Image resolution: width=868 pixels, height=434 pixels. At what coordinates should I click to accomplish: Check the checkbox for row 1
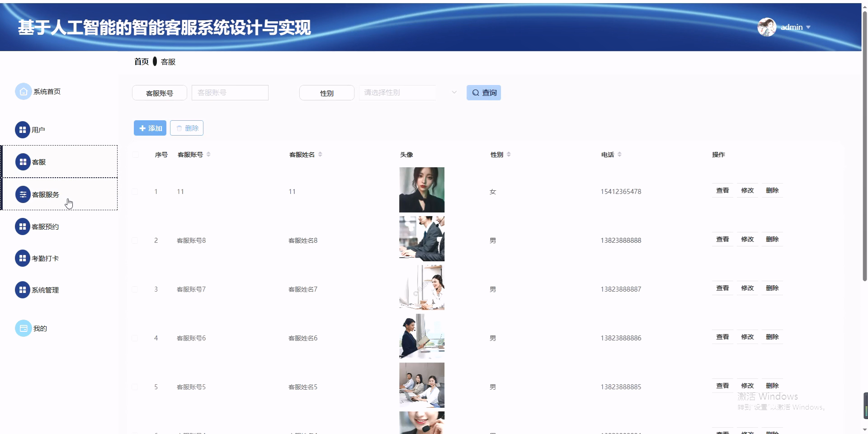[x=135, y=192]
